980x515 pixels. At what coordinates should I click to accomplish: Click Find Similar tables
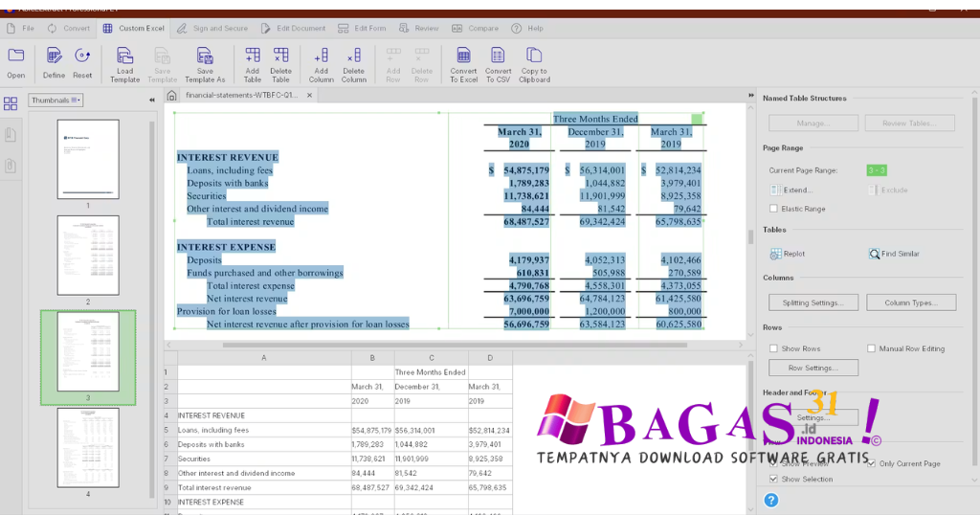tap(894, 254)
